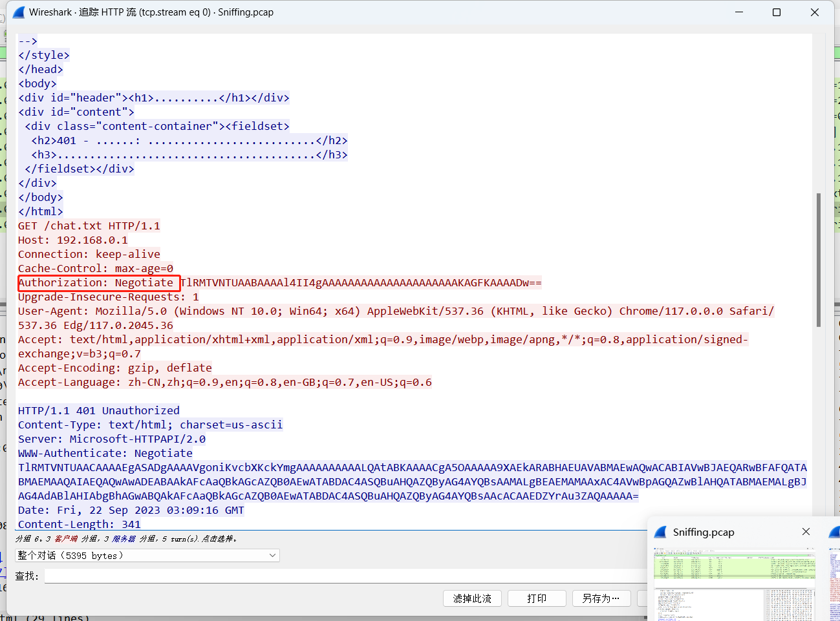Viewport: 840px width, 621px height.
Task: Select the Sniffing.pcap preview thumbnail
Action: click(735, 584)
